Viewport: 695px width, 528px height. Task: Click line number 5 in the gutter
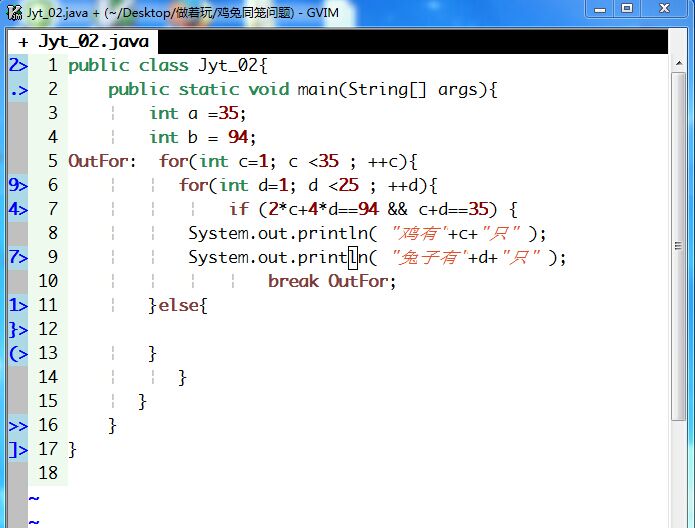(53, 161)
